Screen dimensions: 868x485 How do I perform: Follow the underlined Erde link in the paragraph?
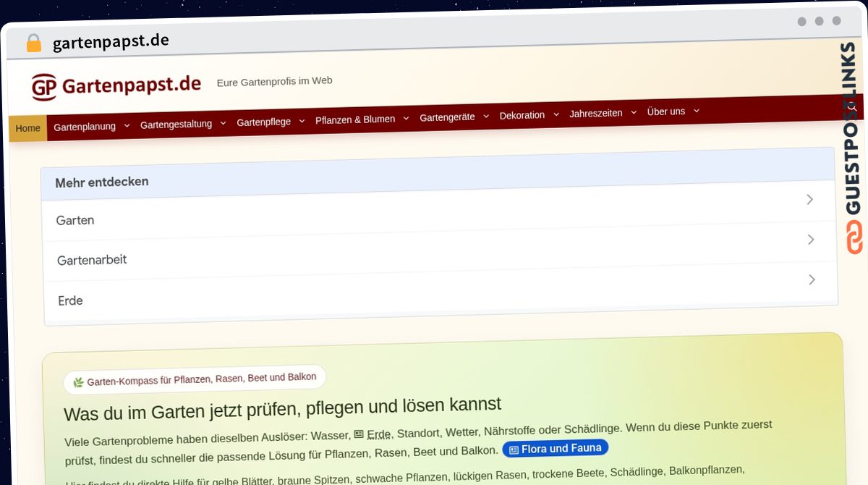coord(379,434)
